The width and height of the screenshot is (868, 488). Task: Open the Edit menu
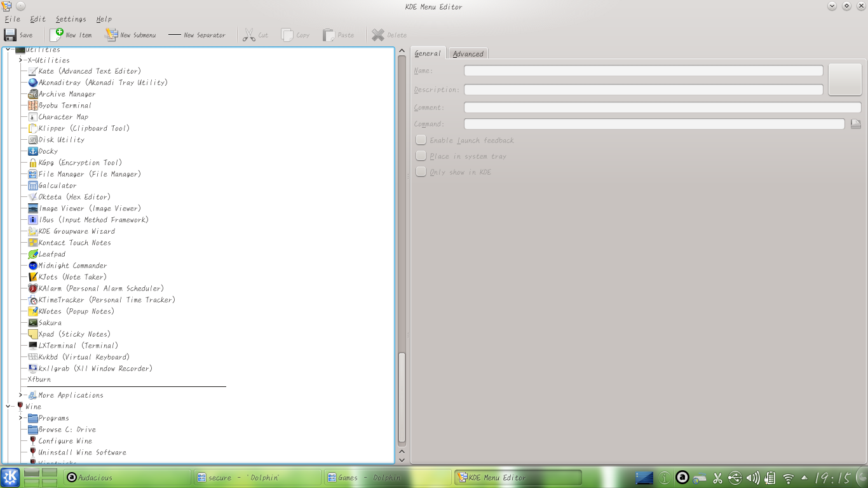(x=37, y=19)
